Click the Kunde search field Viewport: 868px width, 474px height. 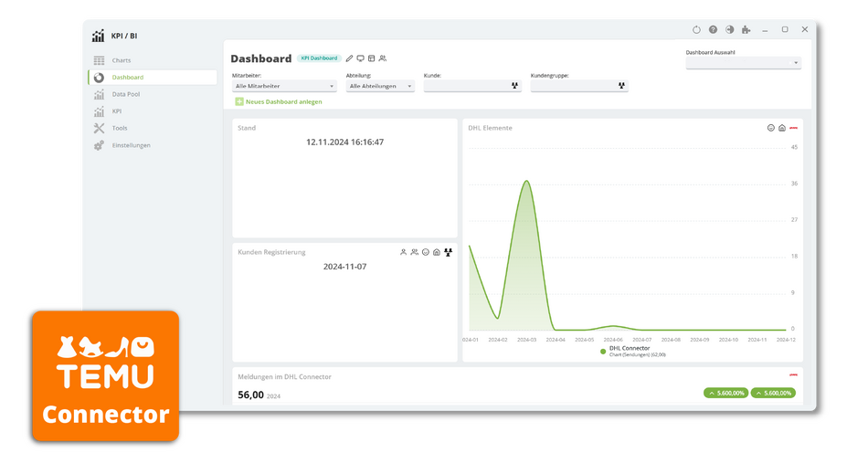472,86
